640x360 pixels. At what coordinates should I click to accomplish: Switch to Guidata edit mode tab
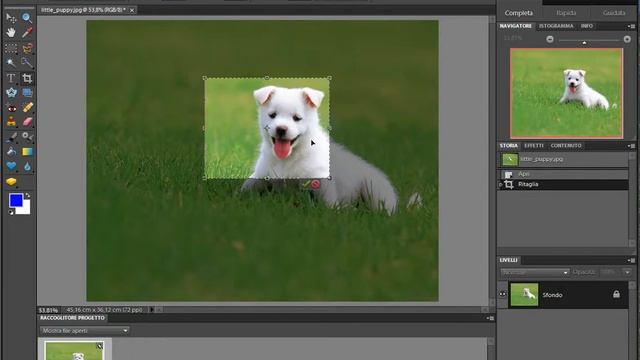(614, 13)
